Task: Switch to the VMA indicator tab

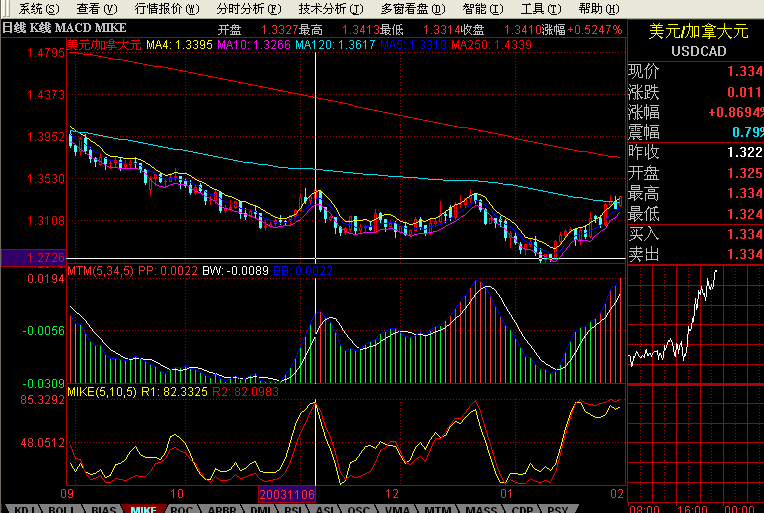Action: coord(397,509)
